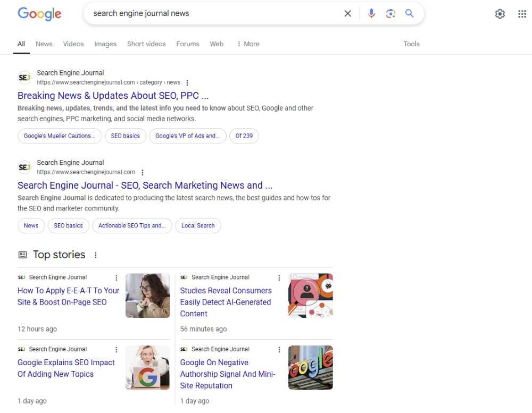Open three-dot menu on AI-Generated Content story

279,277
